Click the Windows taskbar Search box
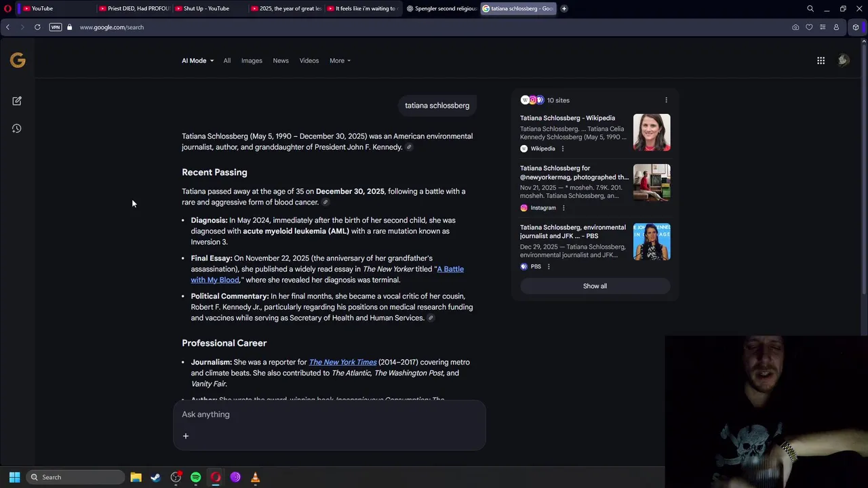Screen dimensions: 868x488 pyautogui.click(x=76, y=477)
